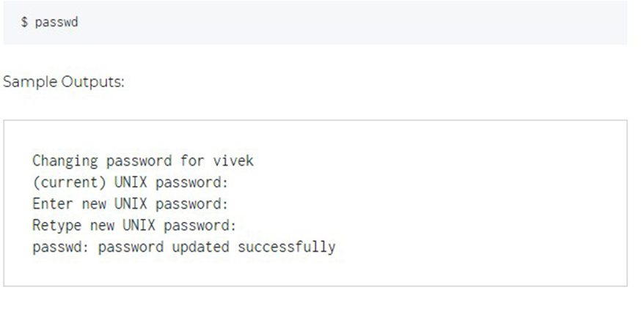The height and width of the screenshot is (312, 644).
Task: Click 'password' in Changing password line
Action: (139, 160)
